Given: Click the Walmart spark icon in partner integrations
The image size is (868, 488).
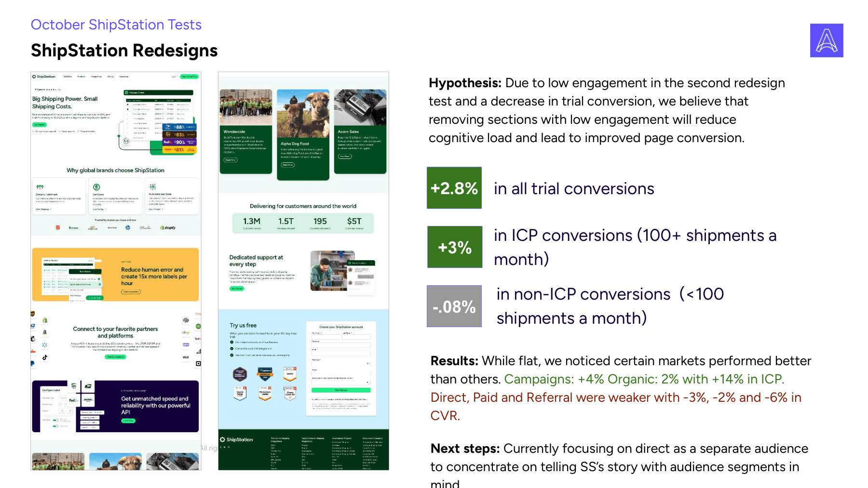Looking at the screenshot, I should click(x=45, y=344).
